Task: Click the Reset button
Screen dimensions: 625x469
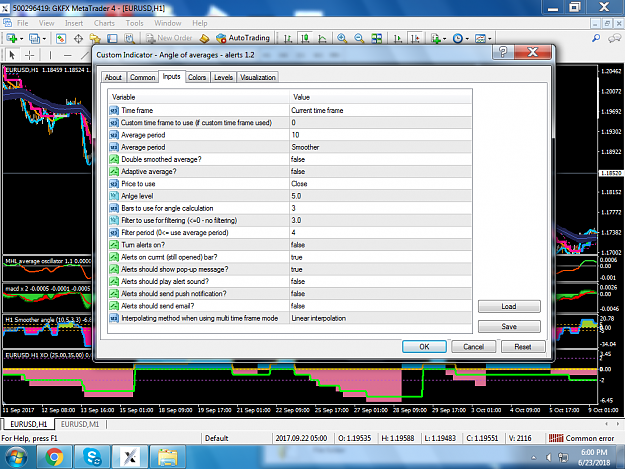Action: coord(523,347)
